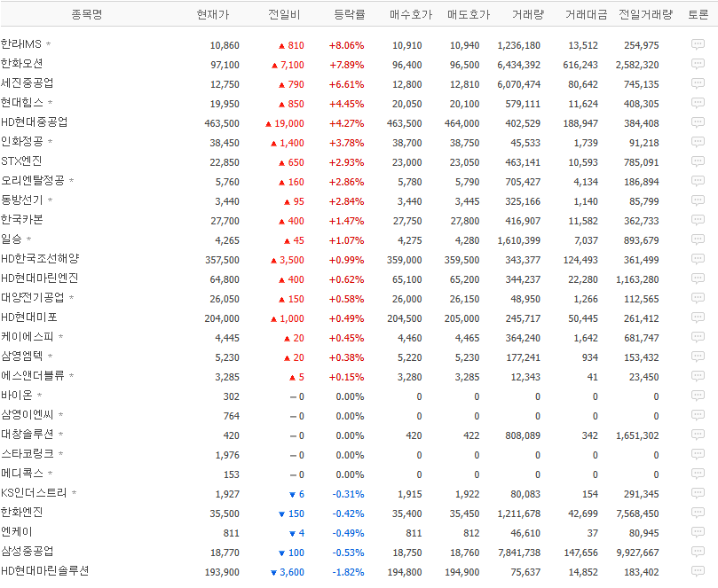This screenshot has height=588, width=718.
Task: Click the 전일비 column header
Action: [x=284, y=15]
